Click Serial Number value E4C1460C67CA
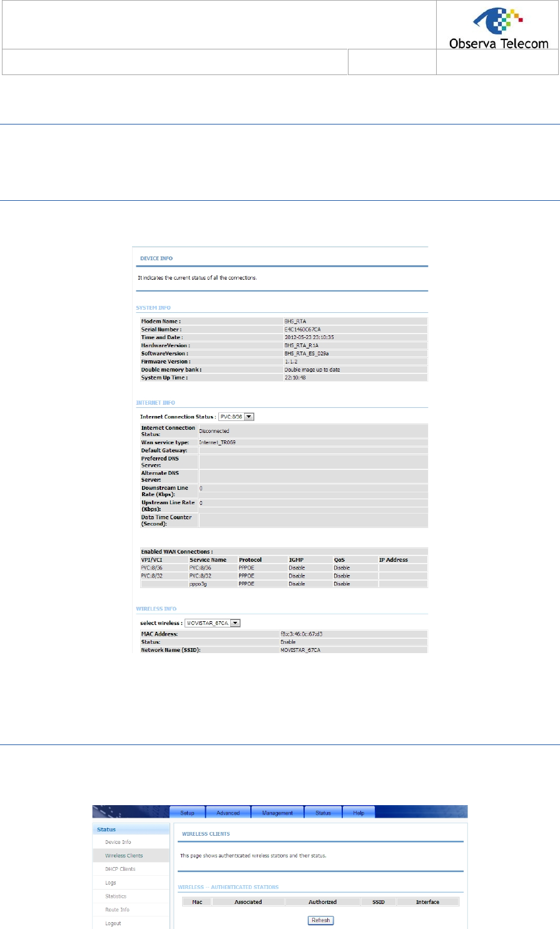Viewport: 560px width, 929px height. tap(303, 330)
